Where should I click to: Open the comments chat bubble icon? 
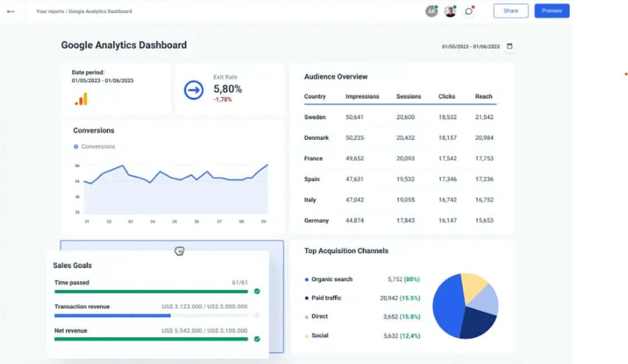pos(468,11)
